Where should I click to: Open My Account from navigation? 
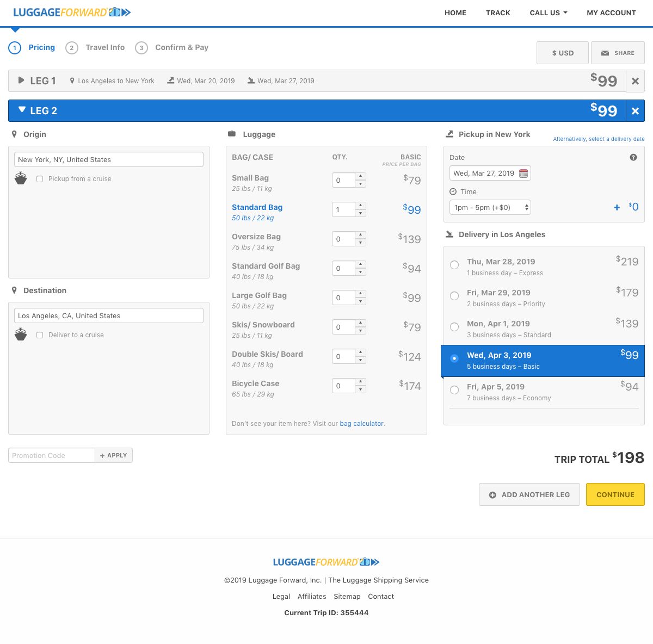tap(611, 13)
